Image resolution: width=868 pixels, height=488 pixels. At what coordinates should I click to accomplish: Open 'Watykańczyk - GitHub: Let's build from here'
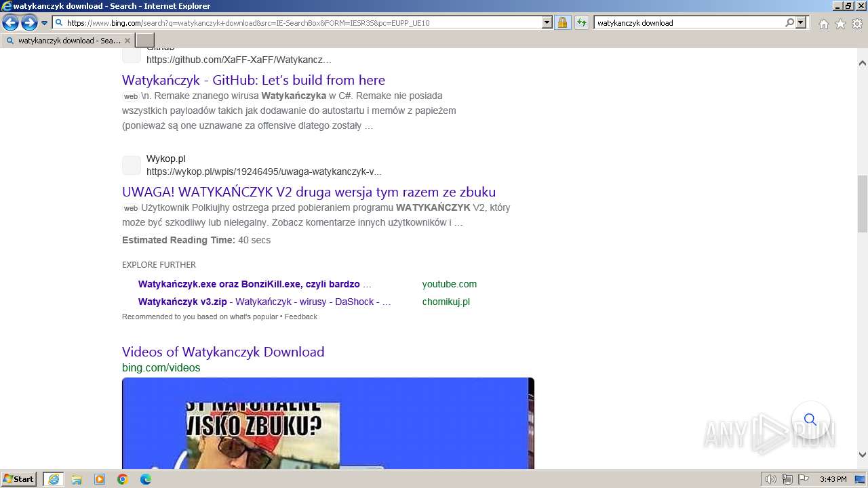coord(254,80)
